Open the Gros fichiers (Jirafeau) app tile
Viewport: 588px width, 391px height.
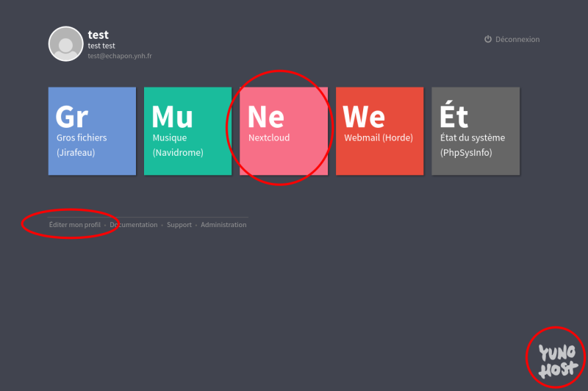coord(92,131)
